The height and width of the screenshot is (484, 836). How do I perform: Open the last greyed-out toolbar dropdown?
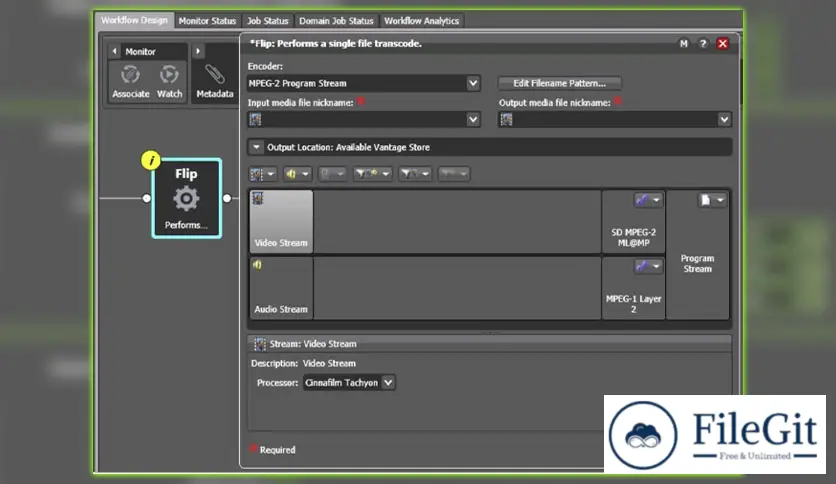(454, 174)
